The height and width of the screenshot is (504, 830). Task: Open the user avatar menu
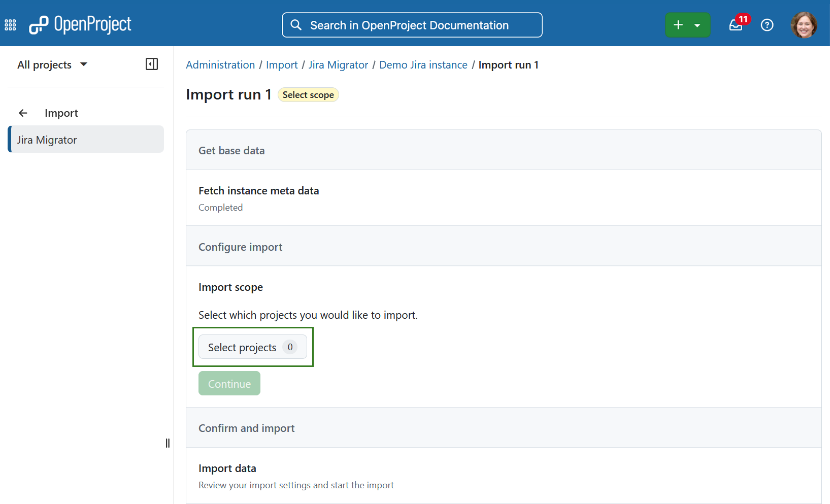point(804,25)
